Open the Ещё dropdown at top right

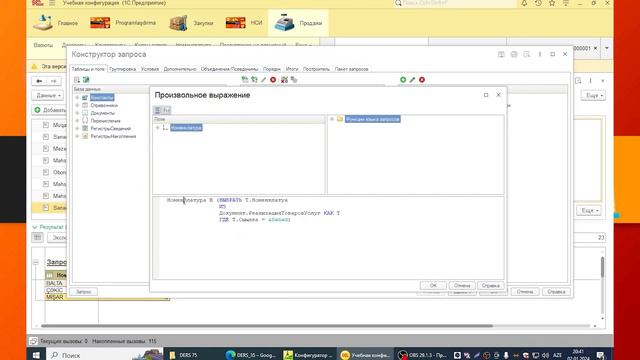(593, 96)
